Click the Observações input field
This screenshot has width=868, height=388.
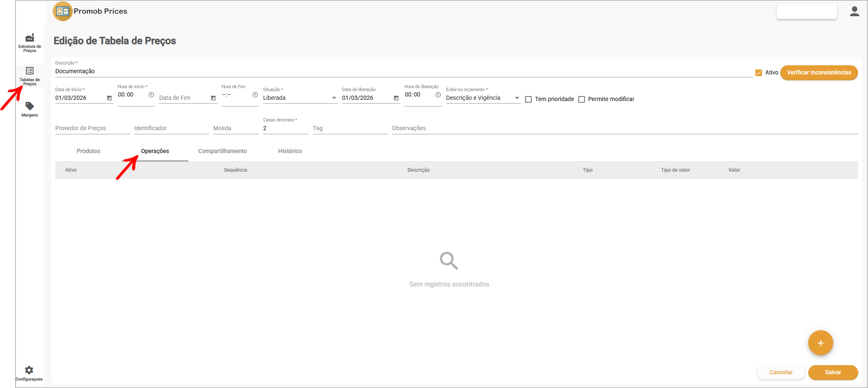pos(624,129)
